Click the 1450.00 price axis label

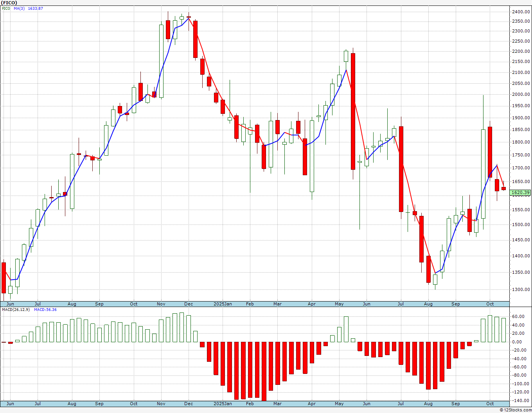[521, 240]
